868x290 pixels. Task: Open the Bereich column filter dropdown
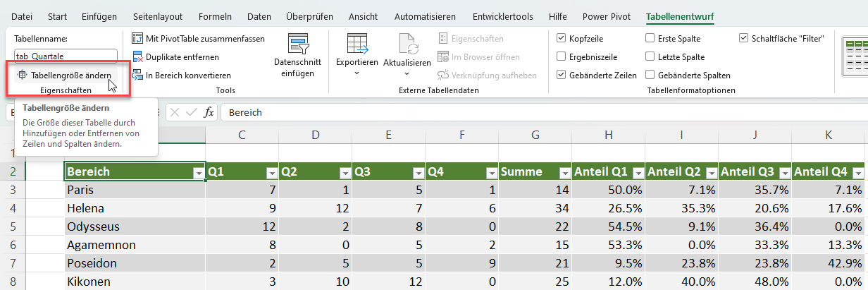(x=197, y=172)
